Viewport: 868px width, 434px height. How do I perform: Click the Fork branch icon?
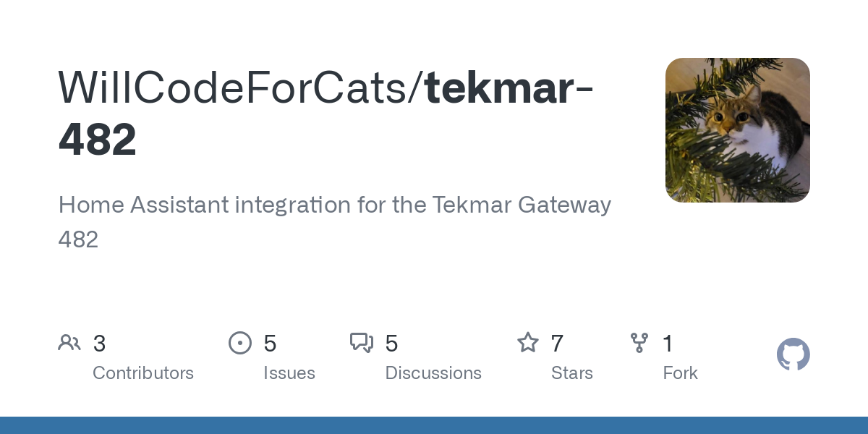tap(639, 343)
